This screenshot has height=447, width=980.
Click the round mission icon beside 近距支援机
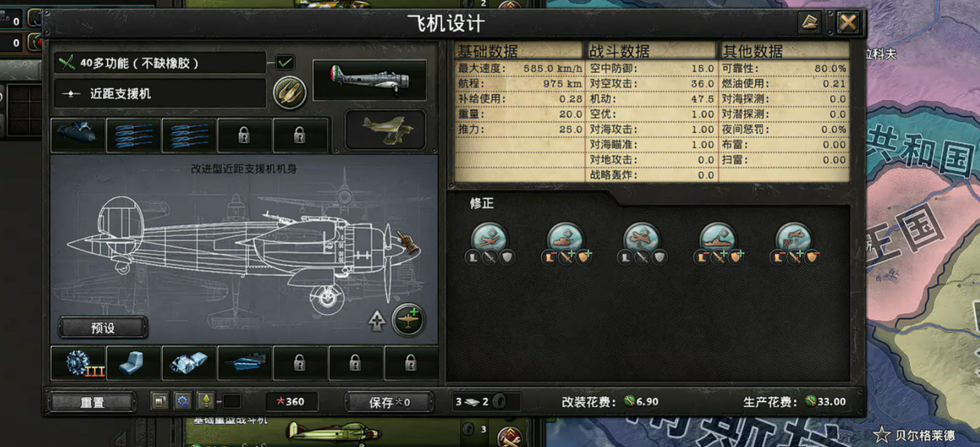tap(290, 93)
